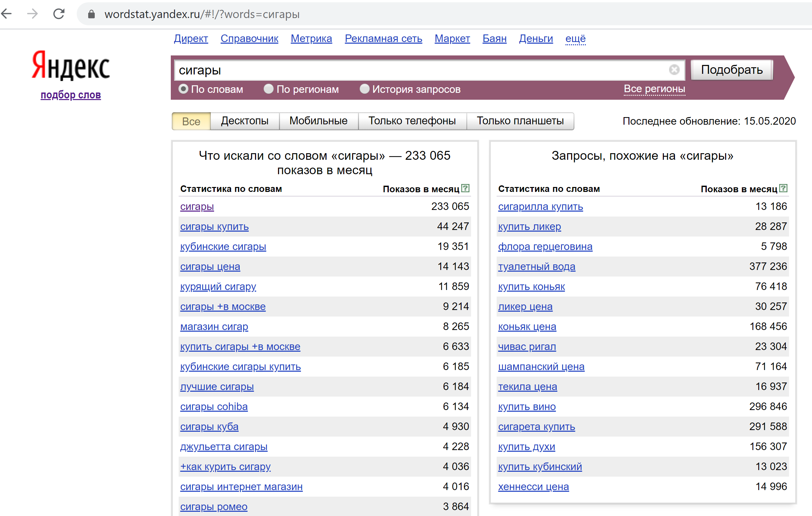Open the 'сигары цена' query link
812x516 pixels.
210,267
